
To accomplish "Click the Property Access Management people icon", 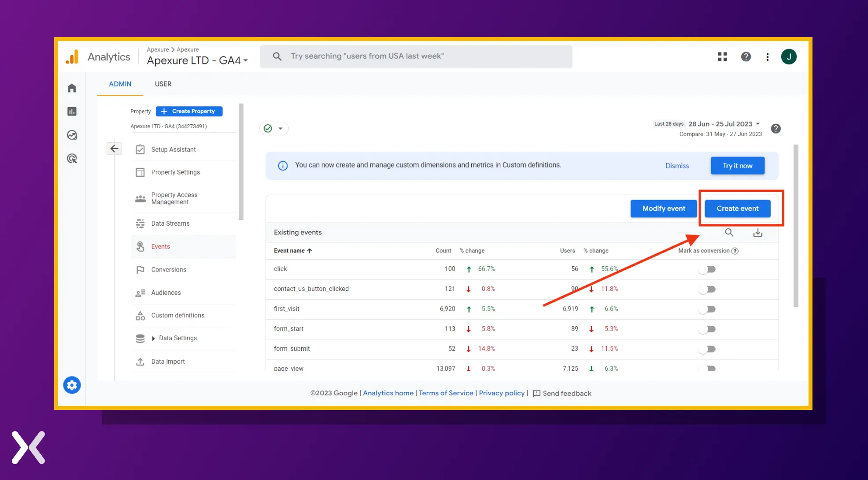I will click(x=140, y=198).
